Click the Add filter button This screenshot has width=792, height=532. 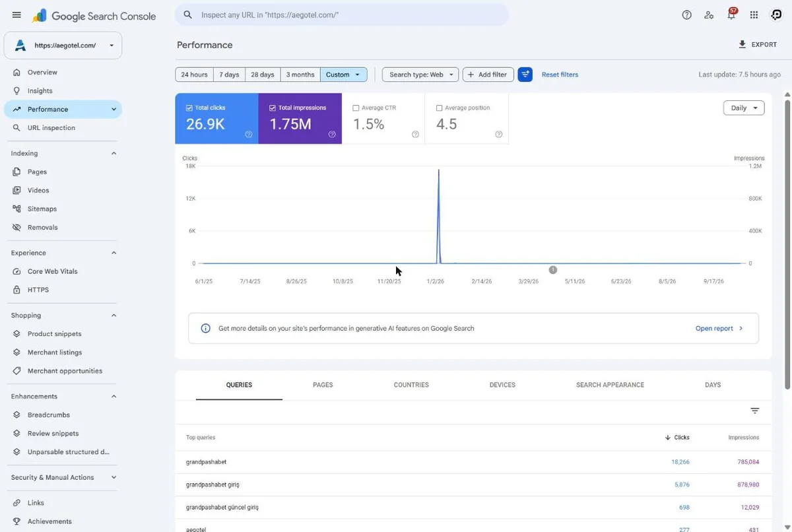point(488,75)
